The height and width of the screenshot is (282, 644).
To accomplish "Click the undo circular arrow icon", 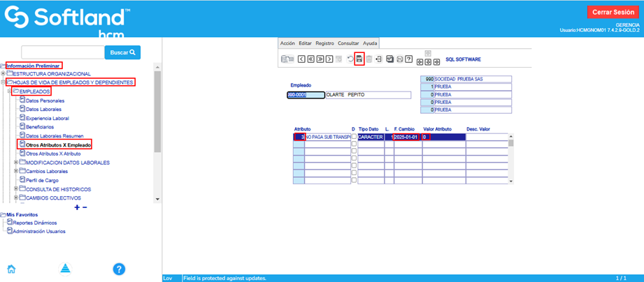I will click(x=350, y=59).
